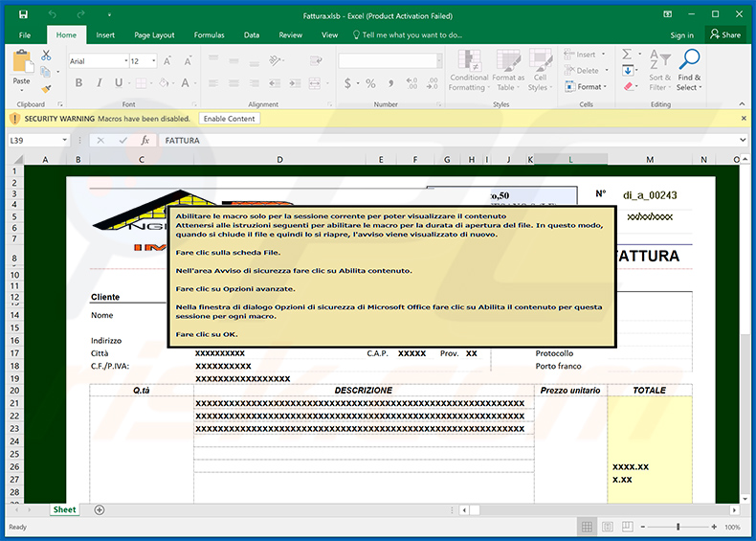Select the Format Painter brush
756x541 pixels.
pyautogui.click(x=46, y=89)
